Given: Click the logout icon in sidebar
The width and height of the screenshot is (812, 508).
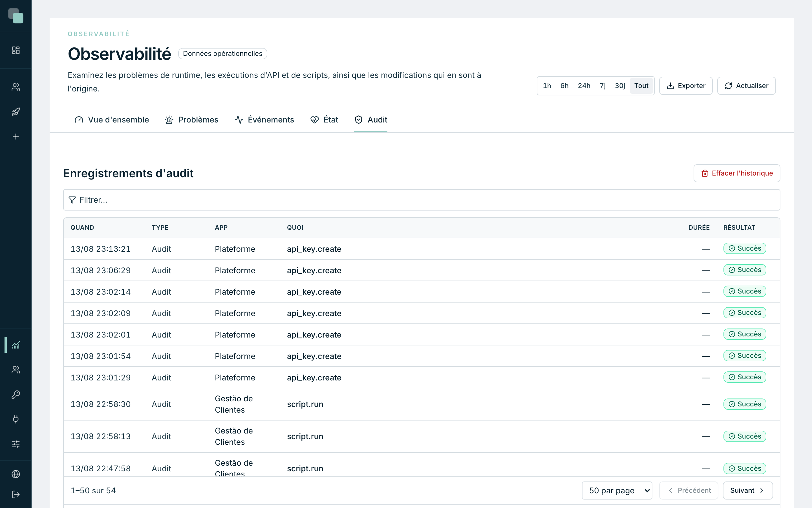Looking at the screenshot, I should [x=16, y=494].
